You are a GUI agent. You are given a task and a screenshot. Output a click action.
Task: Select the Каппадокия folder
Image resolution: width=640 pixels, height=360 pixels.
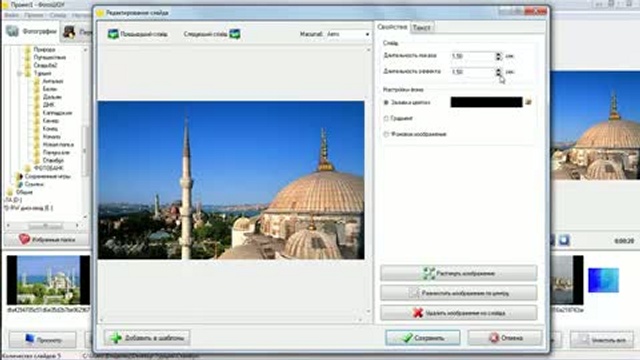click(57, 113)
